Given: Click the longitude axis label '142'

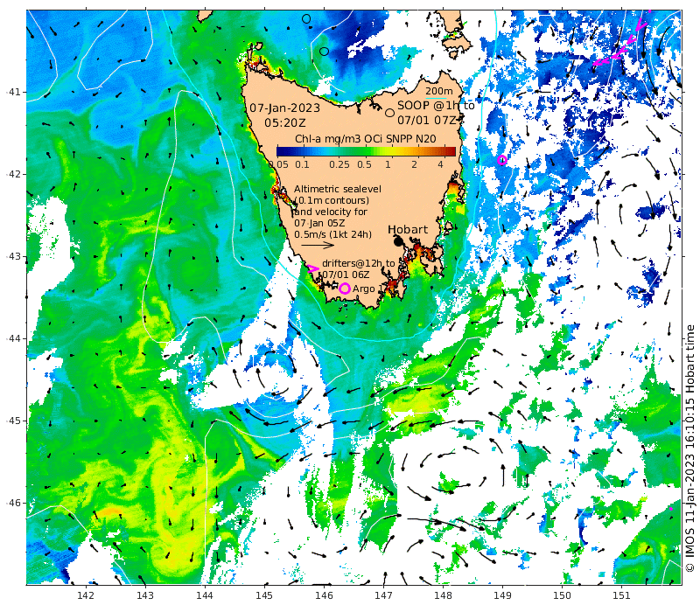Looking at the screenshot, I should point(86,595).
